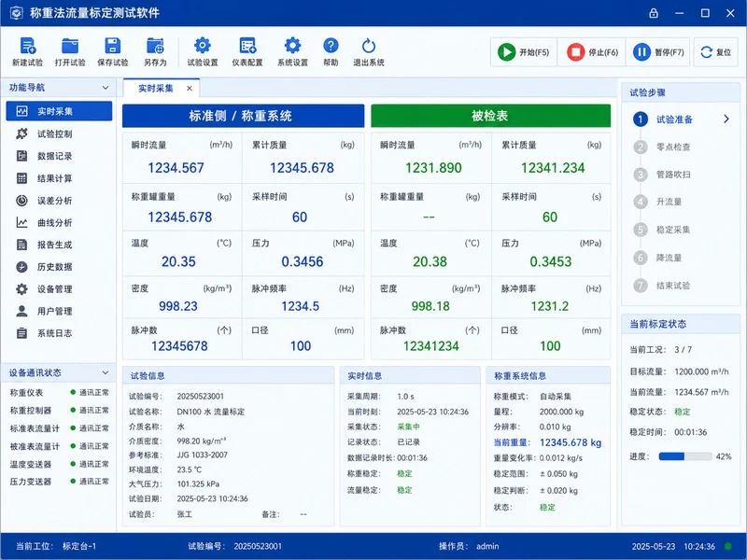Click 稳定时间 00:01:36 value

690,432
